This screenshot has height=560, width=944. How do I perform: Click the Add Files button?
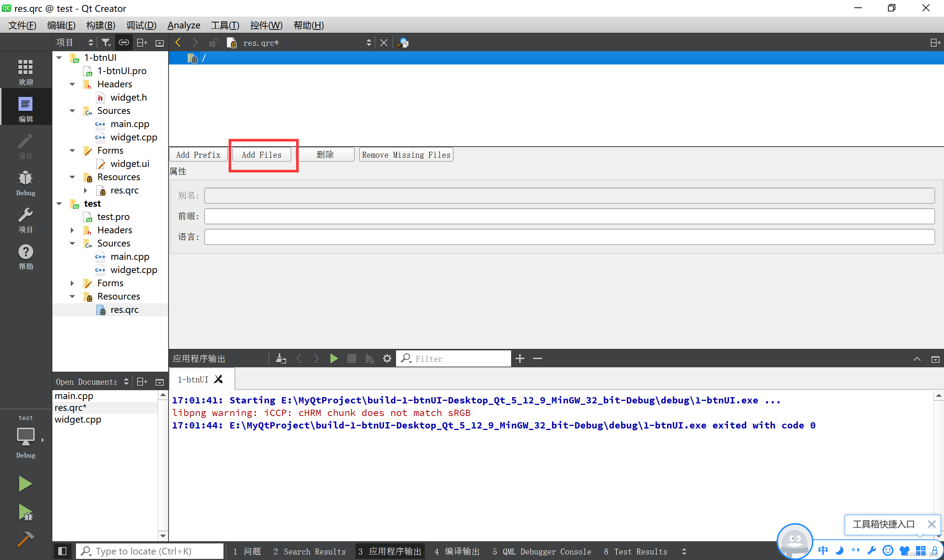262,155
